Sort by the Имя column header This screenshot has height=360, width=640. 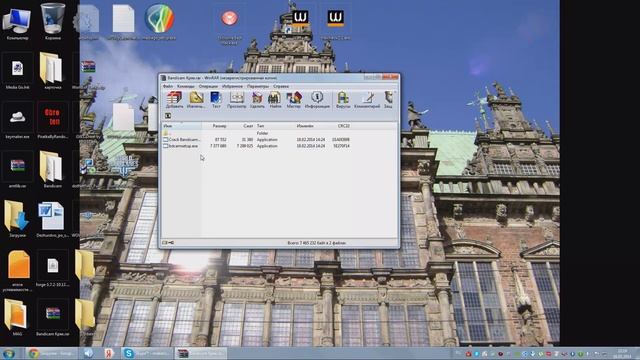click(x=181, y=126)
